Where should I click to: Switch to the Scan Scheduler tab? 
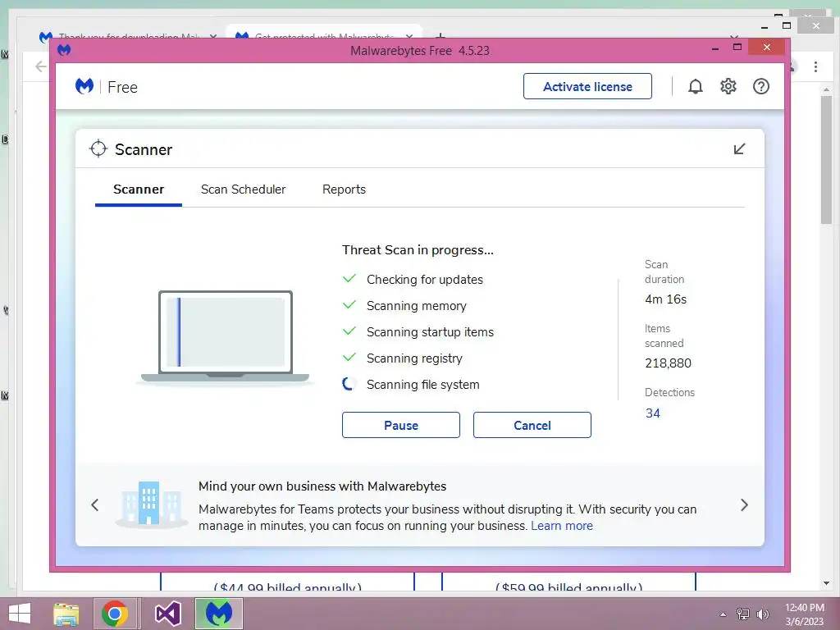tap(243, 189)
